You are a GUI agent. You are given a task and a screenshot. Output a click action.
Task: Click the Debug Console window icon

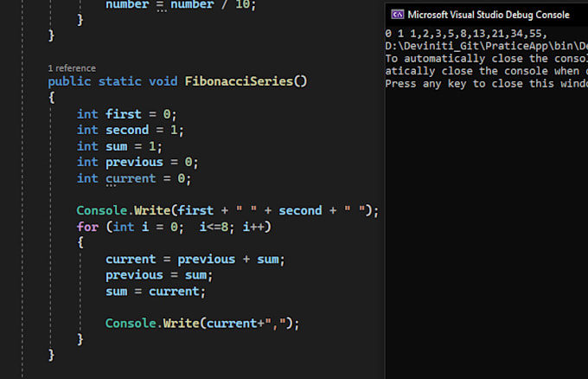point(396,15)
